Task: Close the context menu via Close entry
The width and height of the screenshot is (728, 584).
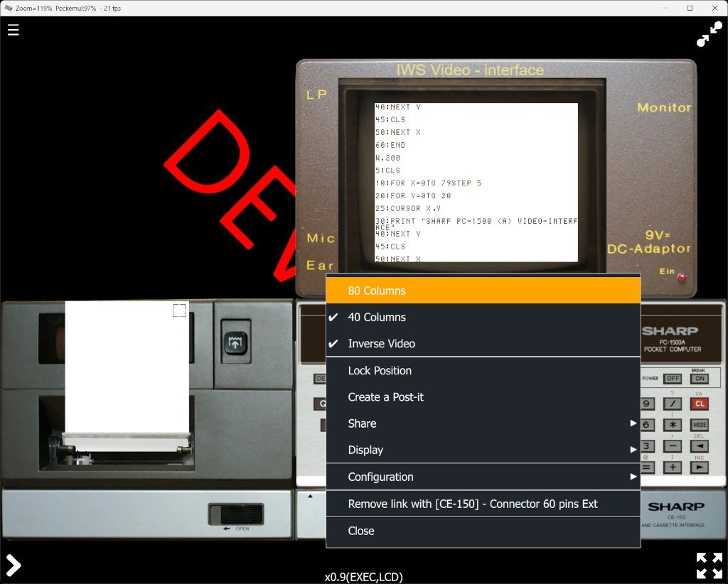Action: (483, 531)
